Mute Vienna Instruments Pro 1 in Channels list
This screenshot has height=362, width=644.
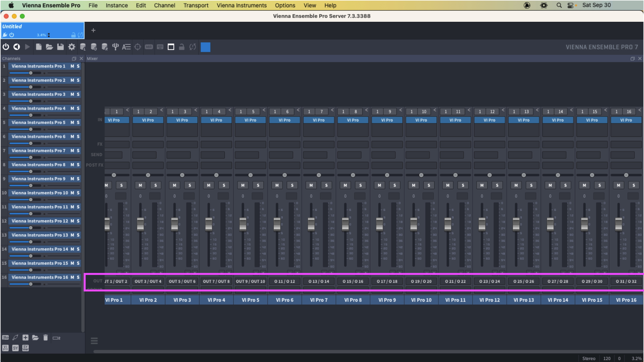tap(72, 66)
